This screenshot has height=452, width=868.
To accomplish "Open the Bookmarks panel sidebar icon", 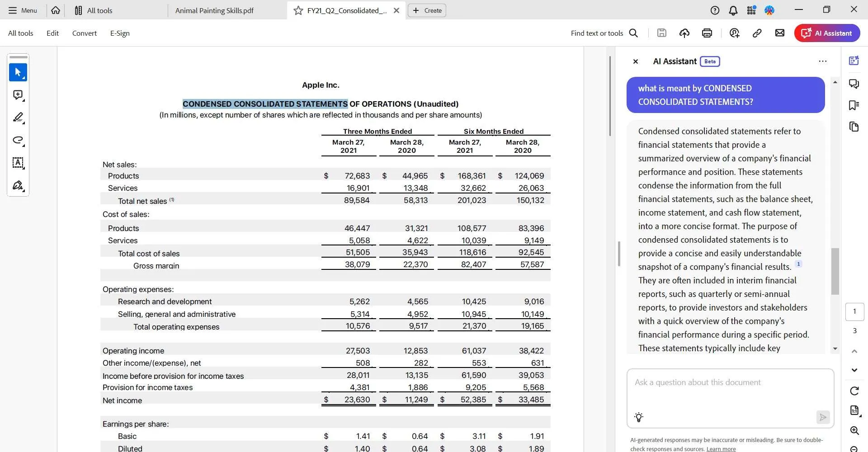I will point(854,105).
